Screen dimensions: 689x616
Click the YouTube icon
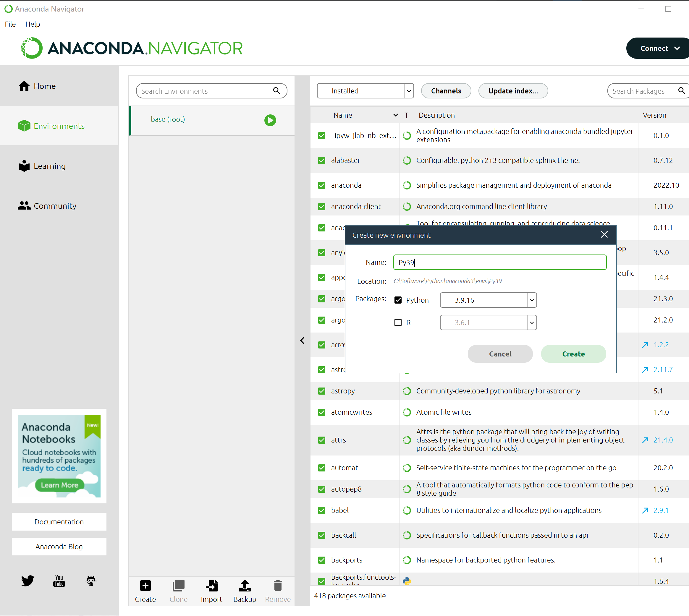tap(59, 581)
